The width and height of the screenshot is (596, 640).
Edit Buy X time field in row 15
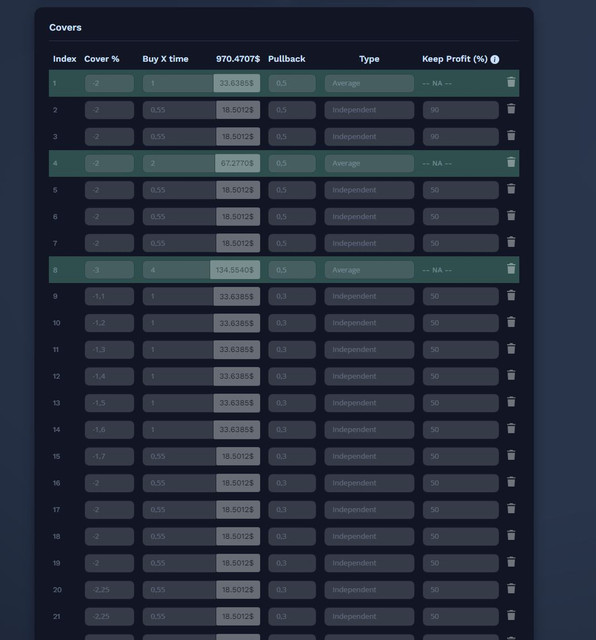point(179,456)
